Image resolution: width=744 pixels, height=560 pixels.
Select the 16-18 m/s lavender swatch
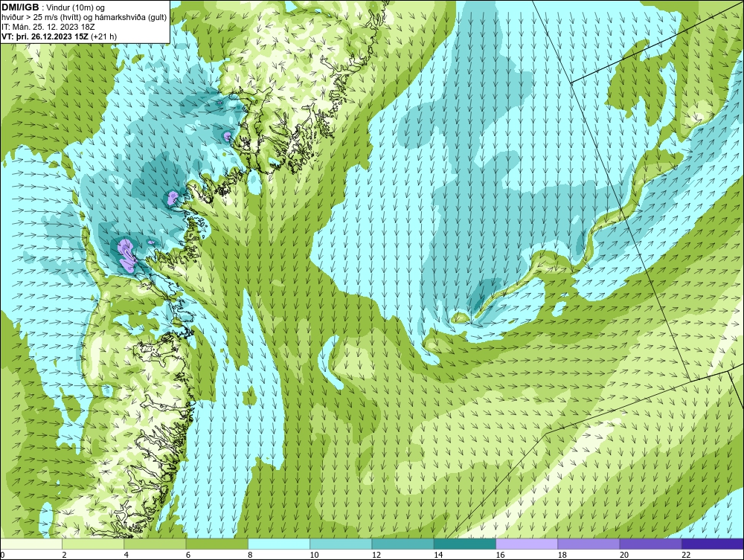[527, 544]
